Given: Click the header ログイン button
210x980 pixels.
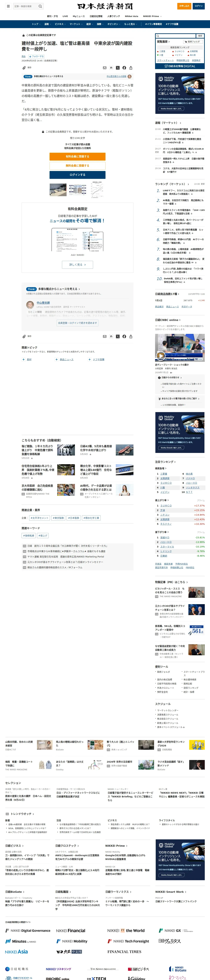Looking at the screenshot, I should pos(199,6).
